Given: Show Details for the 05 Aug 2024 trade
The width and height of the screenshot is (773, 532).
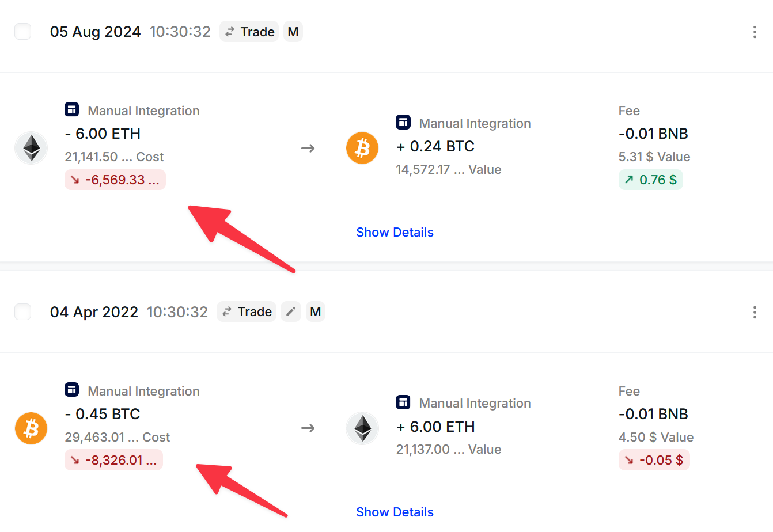Looking at the screenshot, I should tap(395, 232).
